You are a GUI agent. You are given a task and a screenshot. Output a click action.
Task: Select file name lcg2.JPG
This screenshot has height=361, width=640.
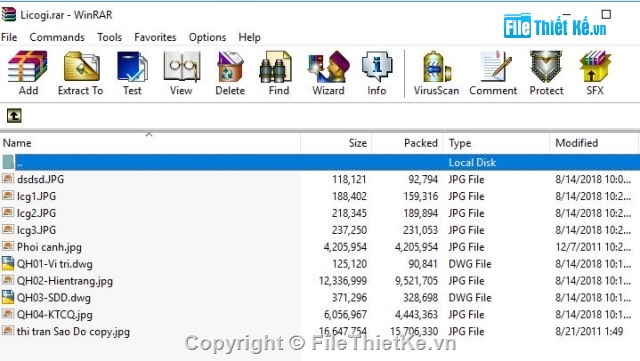[36, 213]
